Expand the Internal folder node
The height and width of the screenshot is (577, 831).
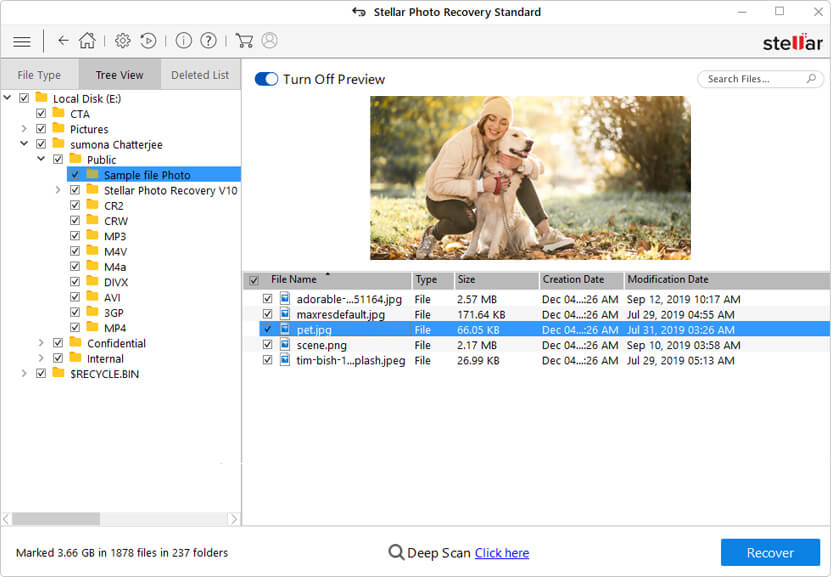coord(41,358)
